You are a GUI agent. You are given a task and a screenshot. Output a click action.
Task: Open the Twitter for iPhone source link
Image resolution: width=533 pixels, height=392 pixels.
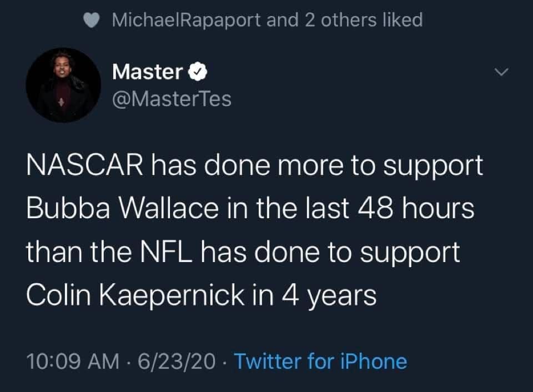click(x=320, y=361)
